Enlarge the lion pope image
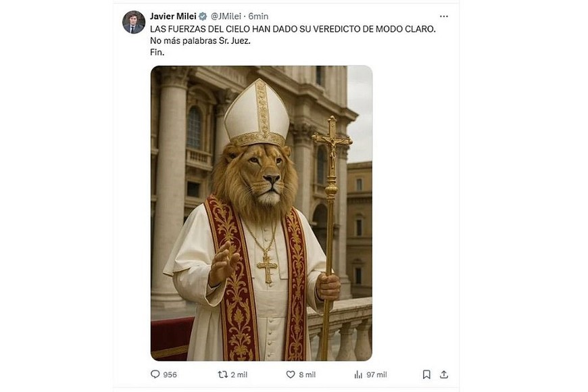 coord(261,213)
